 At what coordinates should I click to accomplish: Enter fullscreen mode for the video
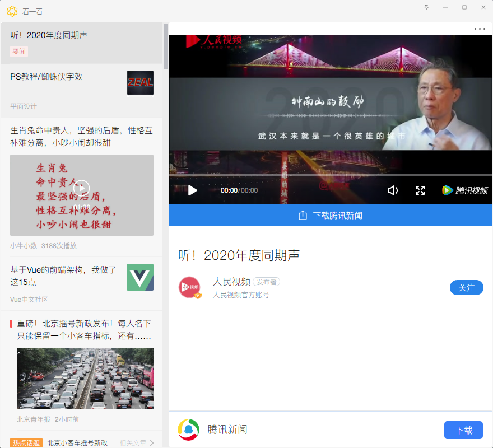pyautogui.click(x=420, y=190)
